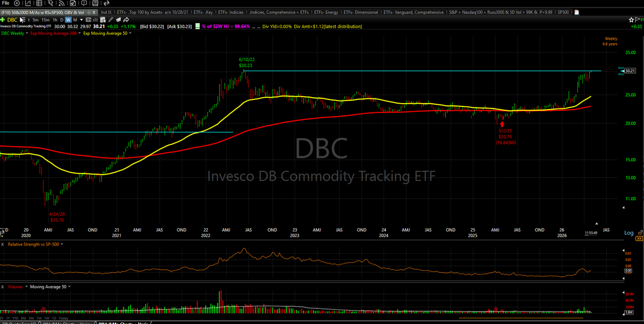Click the orange horizontal scroll bar at bottom

[520, 318]
